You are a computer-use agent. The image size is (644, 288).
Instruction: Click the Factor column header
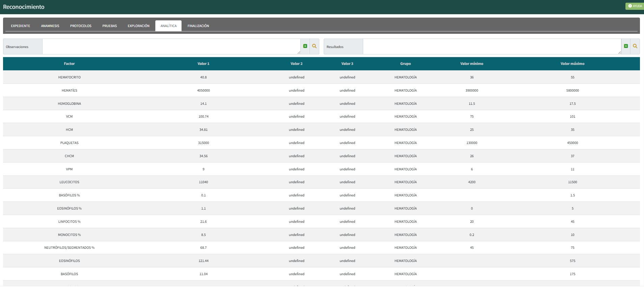click(69, 64)
